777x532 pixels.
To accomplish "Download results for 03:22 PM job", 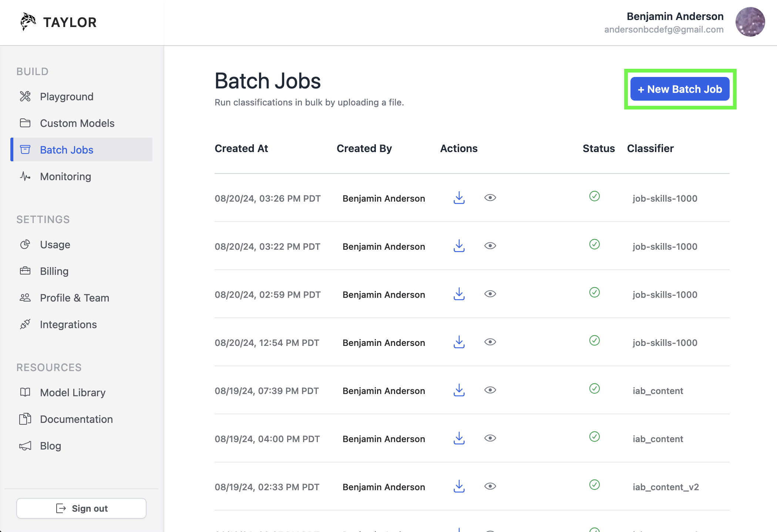I will [459, 246].
